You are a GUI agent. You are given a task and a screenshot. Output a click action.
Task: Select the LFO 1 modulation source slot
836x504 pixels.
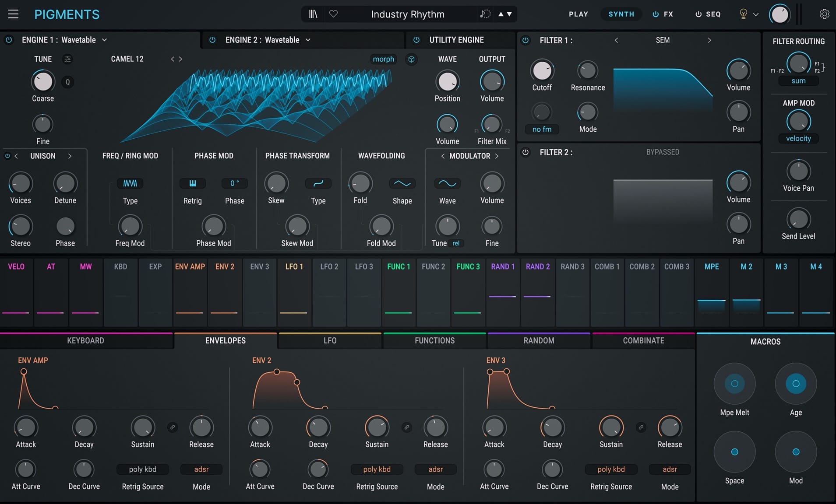click(294, 292)
